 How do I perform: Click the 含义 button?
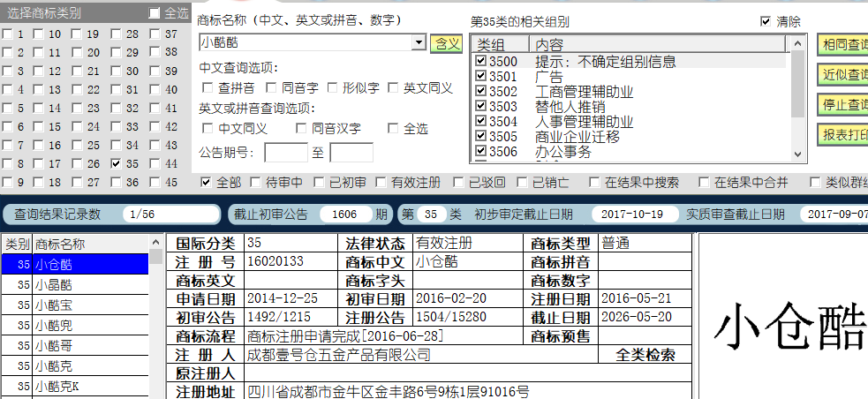(445, 42)
